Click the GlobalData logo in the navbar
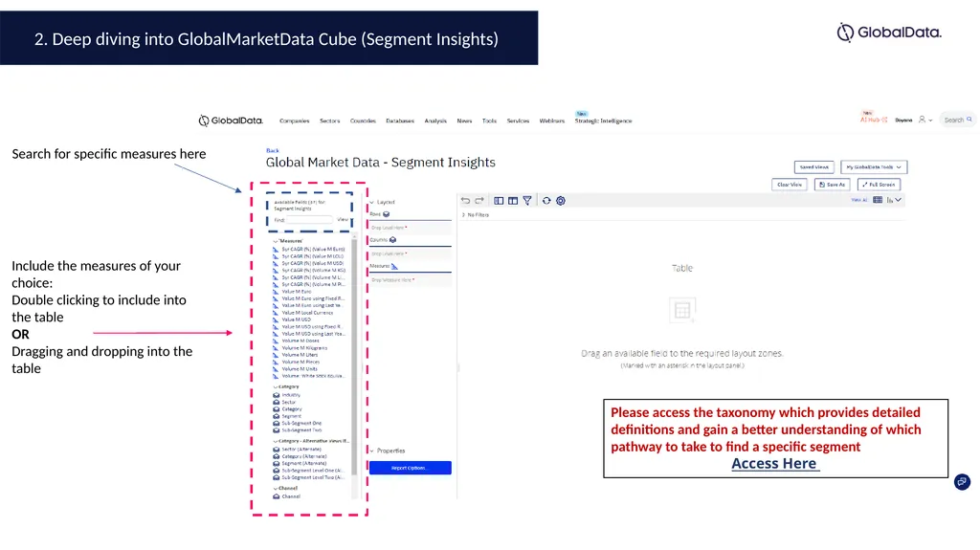The width and height of the screenshot is (980, 550). (x=231, y=121)
